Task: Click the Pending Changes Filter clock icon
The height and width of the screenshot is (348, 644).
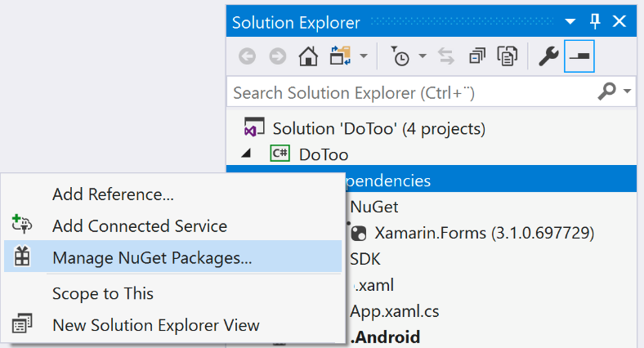Action: point(400,56)
